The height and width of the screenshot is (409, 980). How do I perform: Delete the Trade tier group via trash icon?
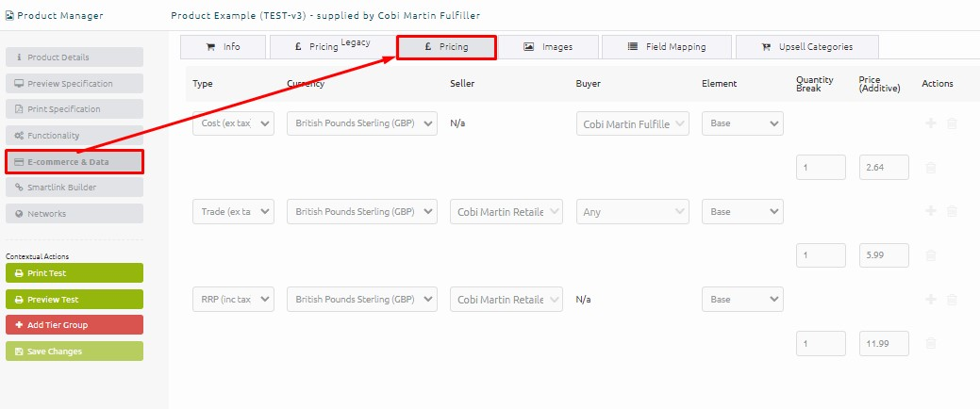[952, 211]
